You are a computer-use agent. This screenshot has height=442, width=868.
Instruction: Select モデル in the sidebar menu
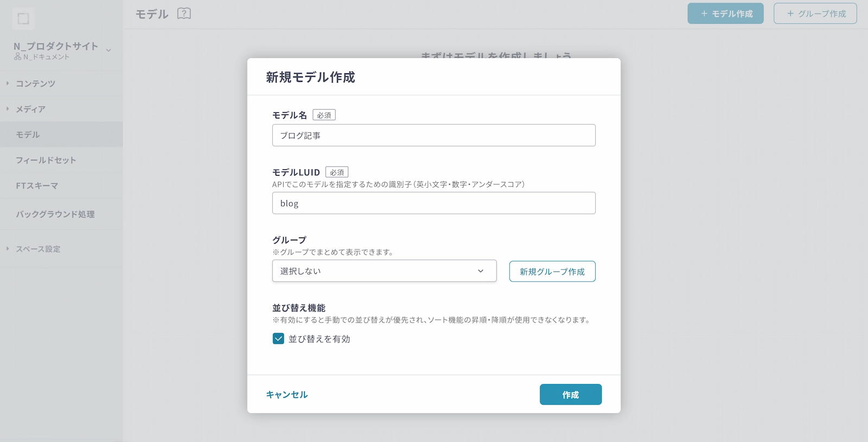[28, 134]
